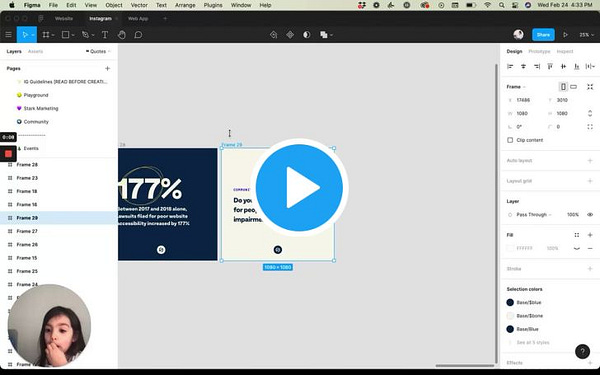Open Pass Through blend mode dropdown
600x375 pixels.
[534, 215]
